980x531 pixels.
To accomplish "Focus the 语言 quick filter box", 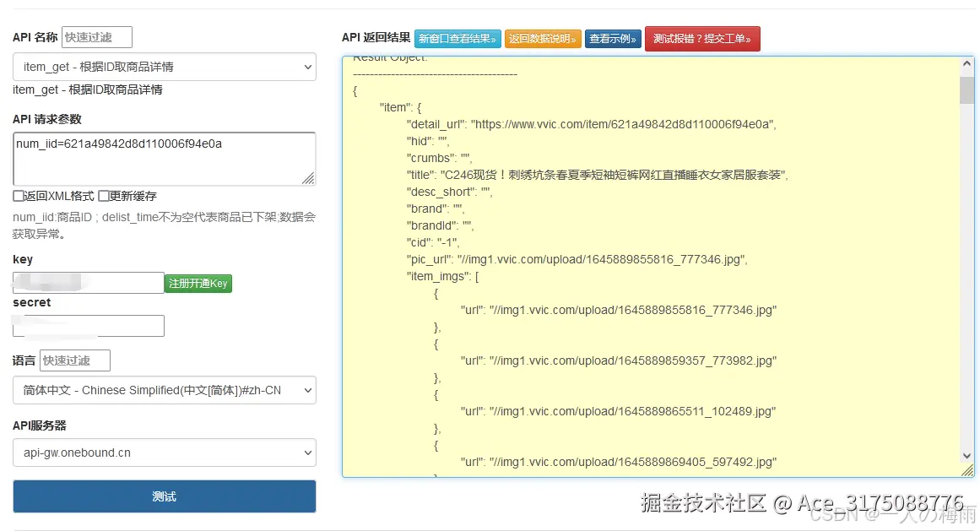I will (74, 360).
